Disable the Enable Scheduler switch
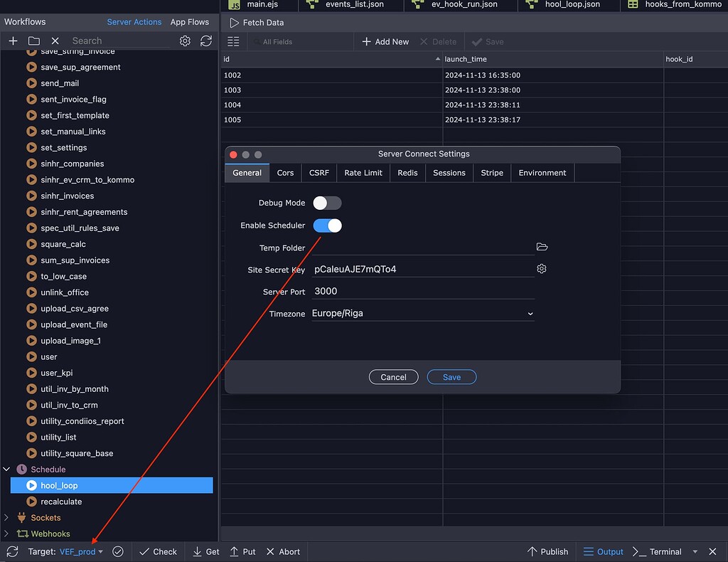 click(x=327, y=225)
